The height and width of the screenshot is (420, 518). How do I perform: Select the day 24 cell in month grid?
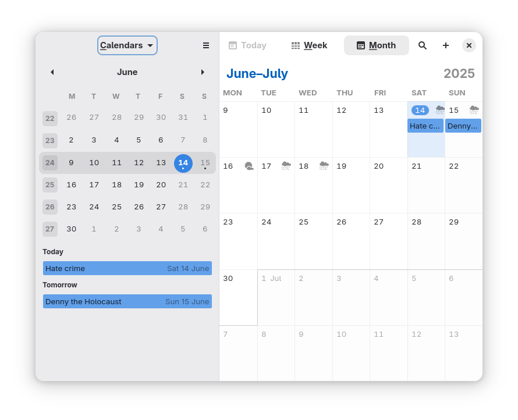[276, 241]
